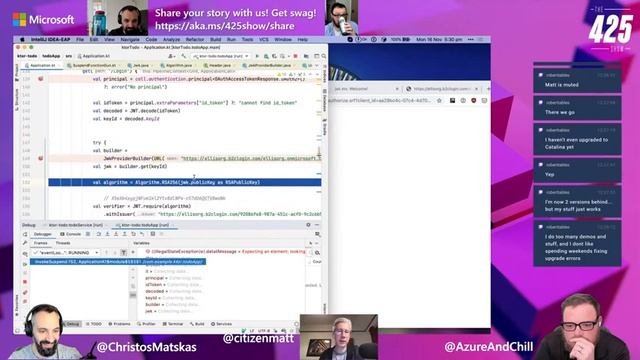
Task: Click the builder variable row
Action: [172, 304]
